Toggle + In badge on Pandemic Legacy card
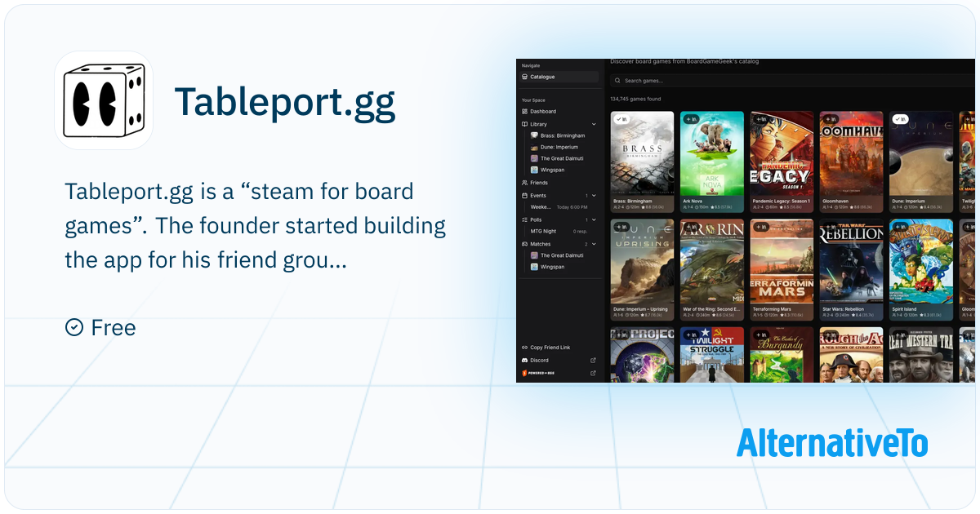 760,119
